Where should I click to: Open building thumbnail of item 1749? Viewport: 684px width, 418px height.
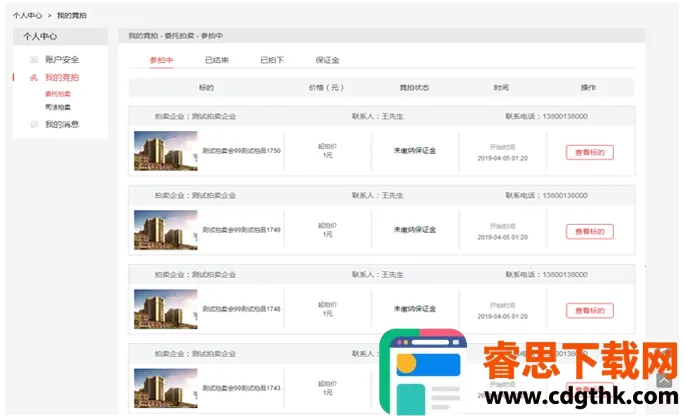tap(166, 230)
